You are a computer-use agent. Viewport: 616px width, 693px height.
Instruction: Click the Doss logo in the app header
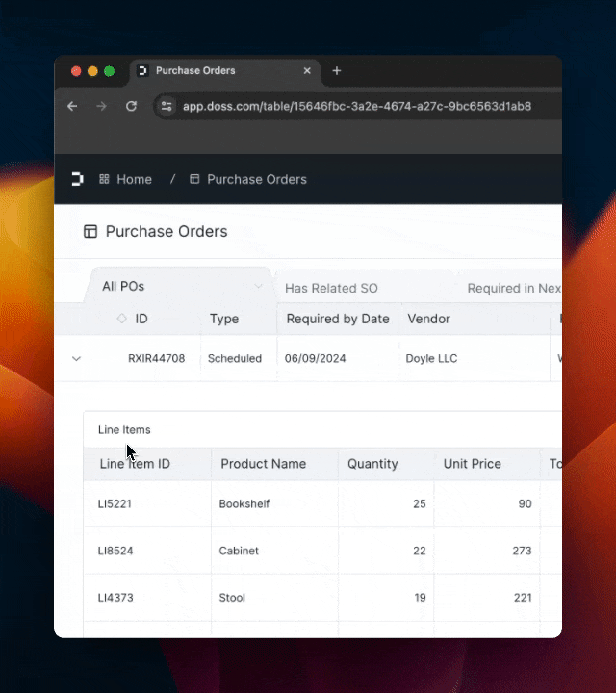(78, 179)
